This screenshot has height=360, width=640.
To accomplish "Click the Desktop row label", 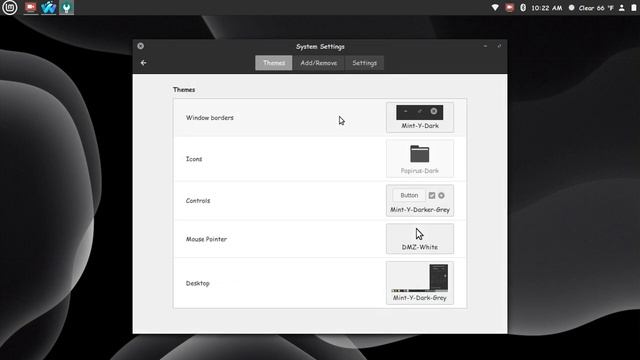I will tap(198, 283).
